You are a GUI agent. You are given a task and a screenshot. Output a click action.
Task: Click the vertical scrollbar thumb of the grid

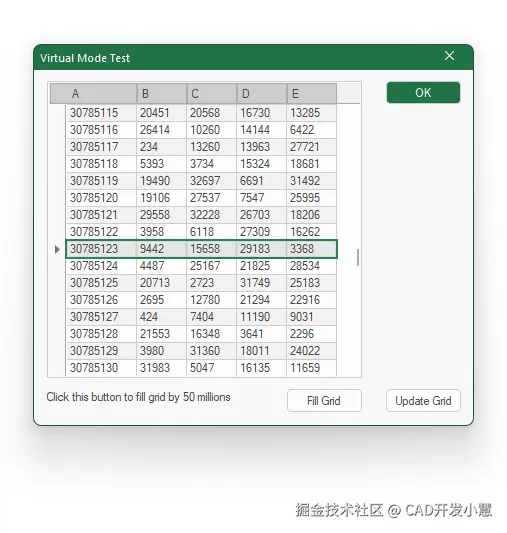357,257
